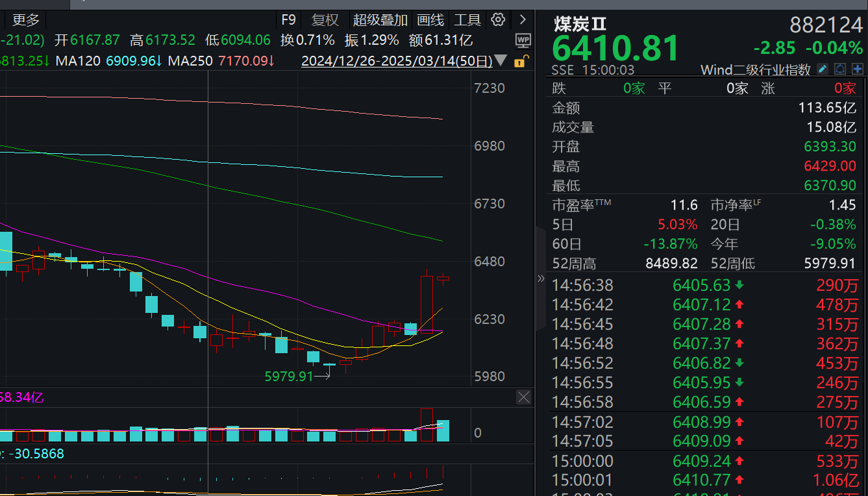
Task: Click the WP monitor icon
Action: [x=523, y=41]
